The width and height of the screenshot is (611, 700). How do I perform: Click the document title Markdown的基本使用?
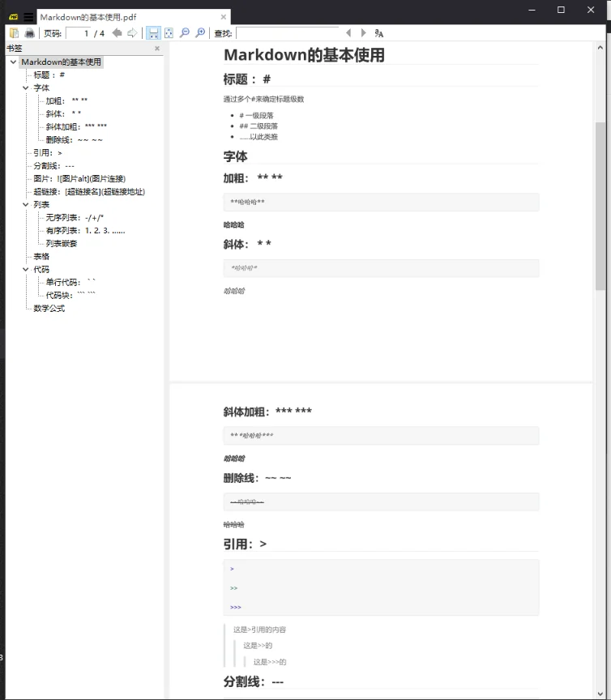tap(304, 55)
